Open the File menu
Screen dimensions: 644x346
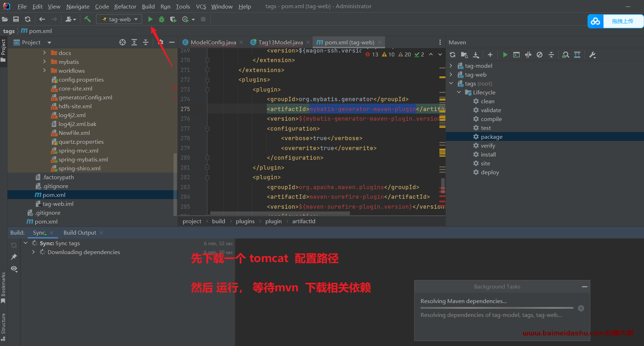click(x=22, y=6)
